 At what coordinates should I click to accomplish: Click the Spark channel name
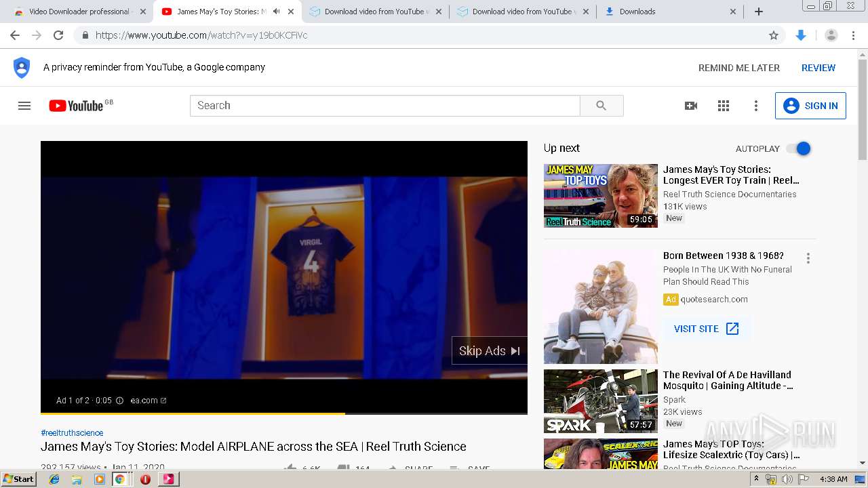point(674,400)
